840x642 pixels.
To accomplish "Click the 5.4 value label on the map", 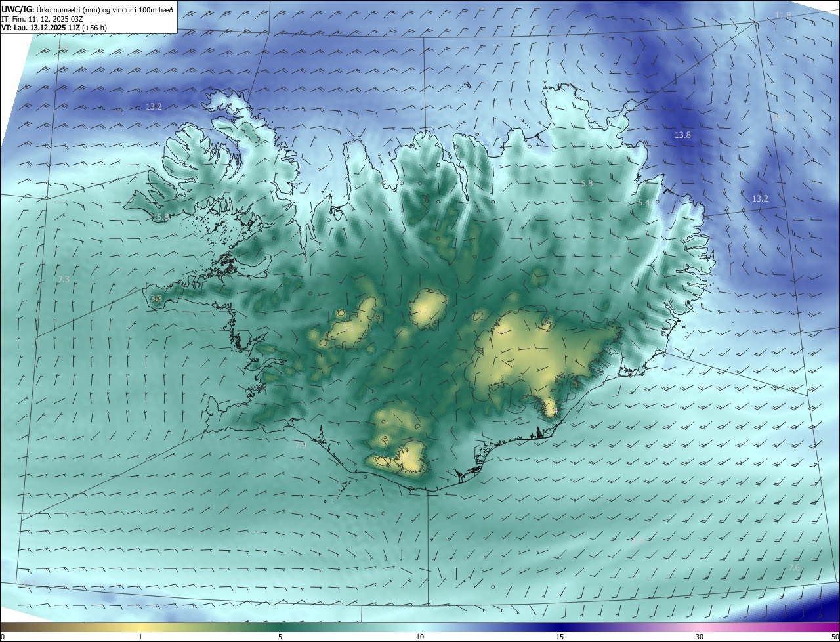I will pos(644,203).
